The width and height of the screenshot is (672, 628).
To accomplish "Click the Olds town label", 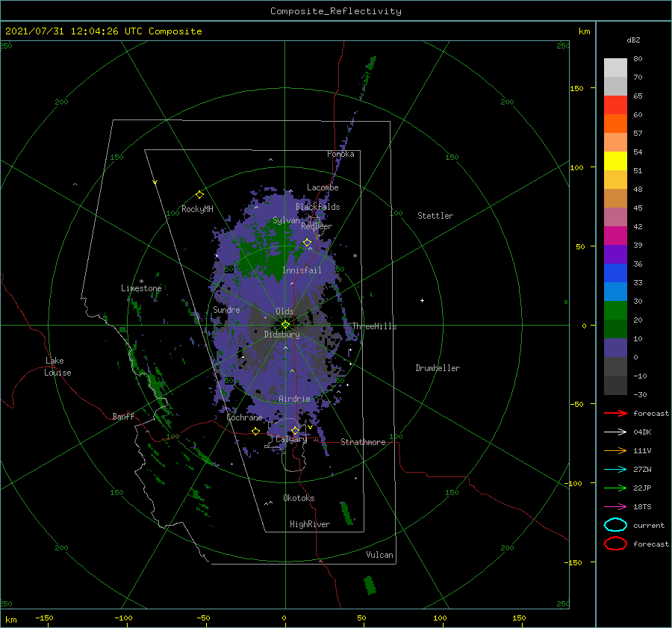I will click(284, 311).
